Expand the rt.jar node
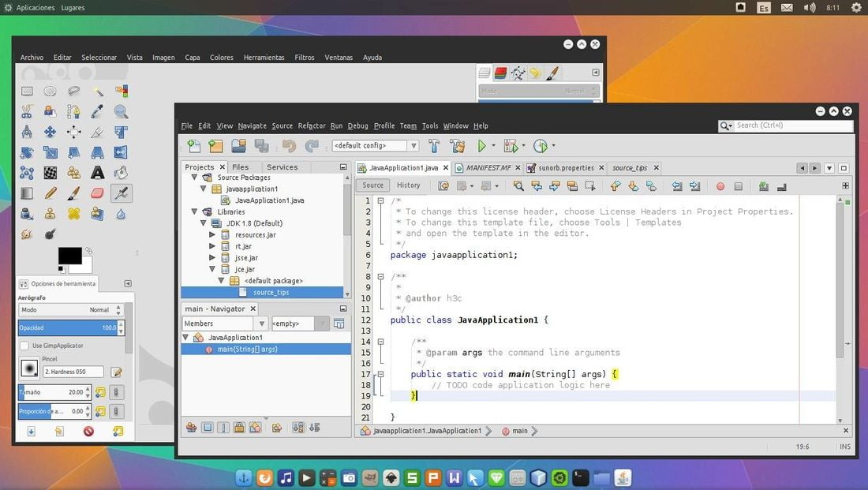This screenshot has width=868, height=490. (x=212, y=246)
